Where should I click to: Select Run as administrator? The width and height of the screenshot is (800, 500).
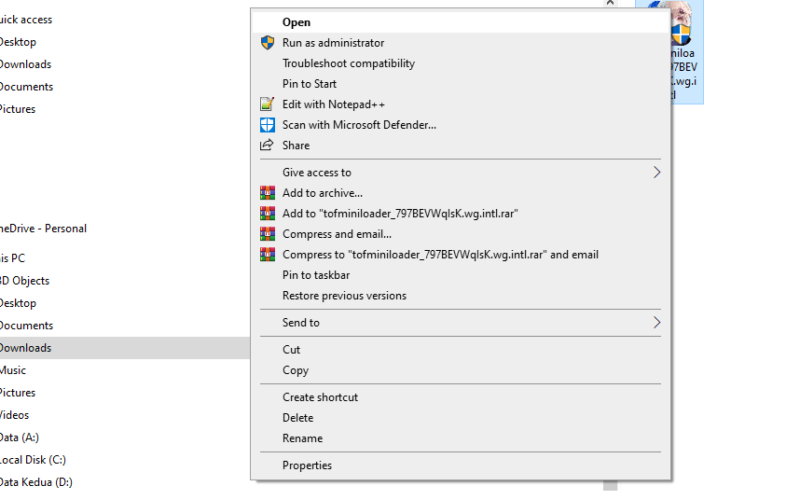460,43
